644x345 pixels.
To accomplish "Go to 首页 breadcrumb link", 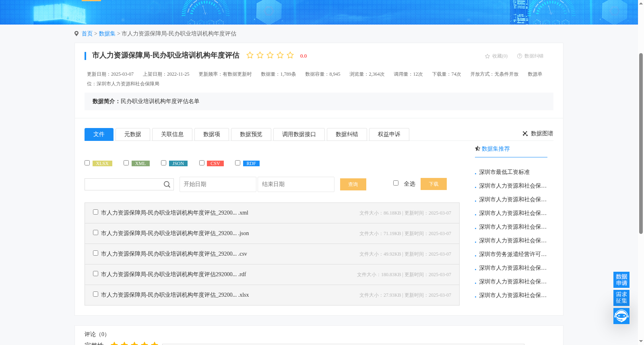I will click(x=87, y=34).
